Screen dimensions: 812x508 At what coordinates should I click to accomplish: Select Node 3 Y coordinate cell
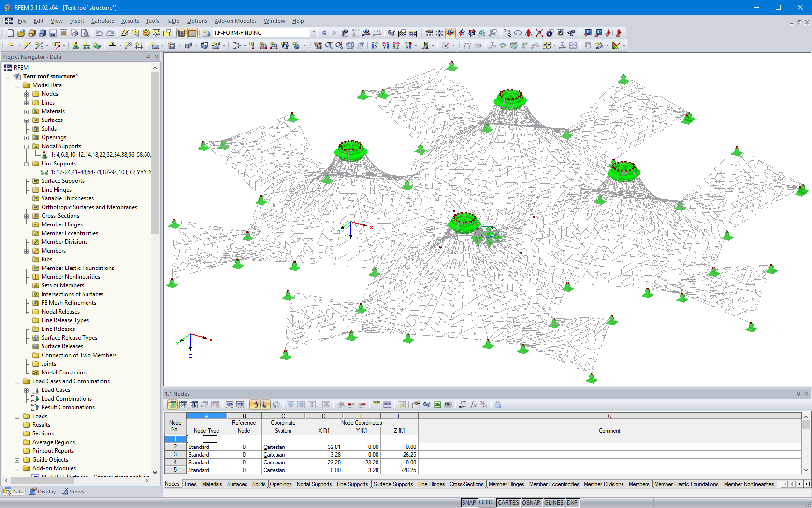pyautogui.click(x=362, y=454)
